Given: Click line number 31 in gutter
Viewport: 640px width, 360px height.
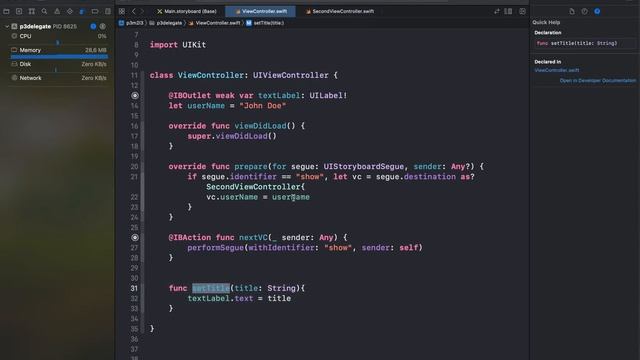Looking at the screenshot, I should point(134,288).
